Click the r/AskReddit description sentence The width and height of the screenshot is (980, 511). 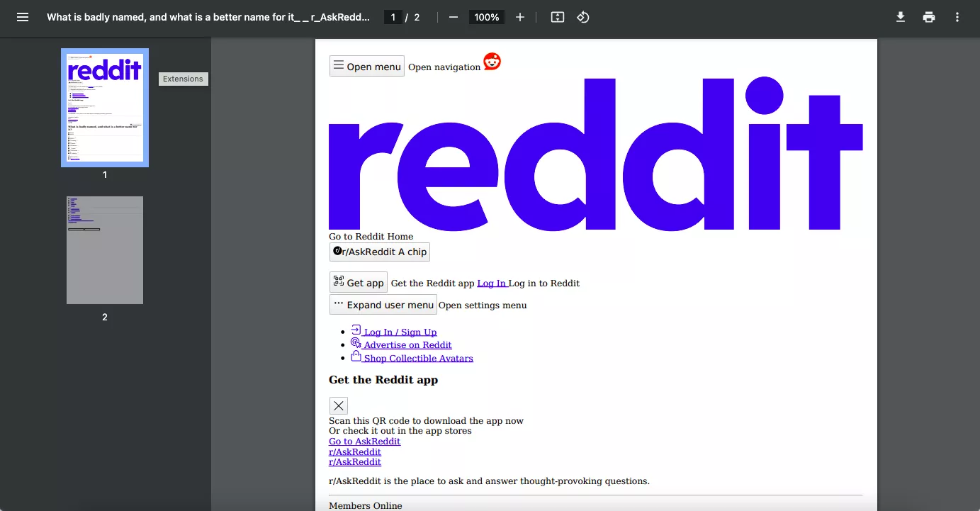489,481
